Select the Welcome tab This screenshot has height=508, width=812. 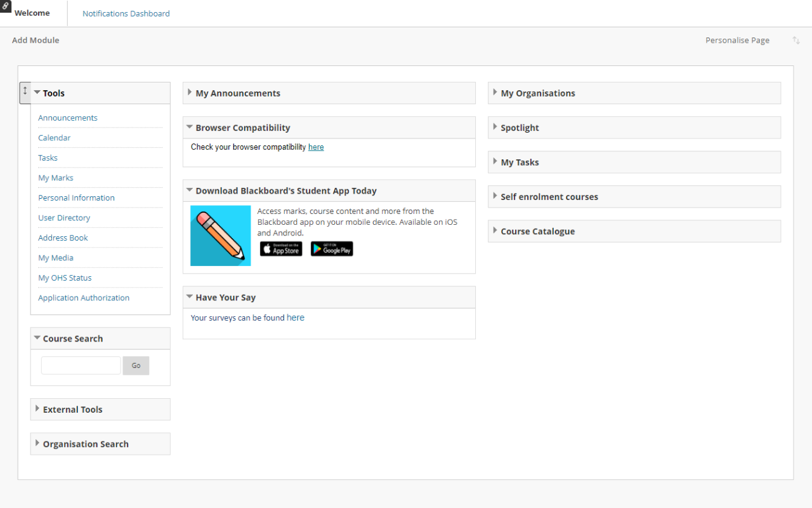(32, 13)
